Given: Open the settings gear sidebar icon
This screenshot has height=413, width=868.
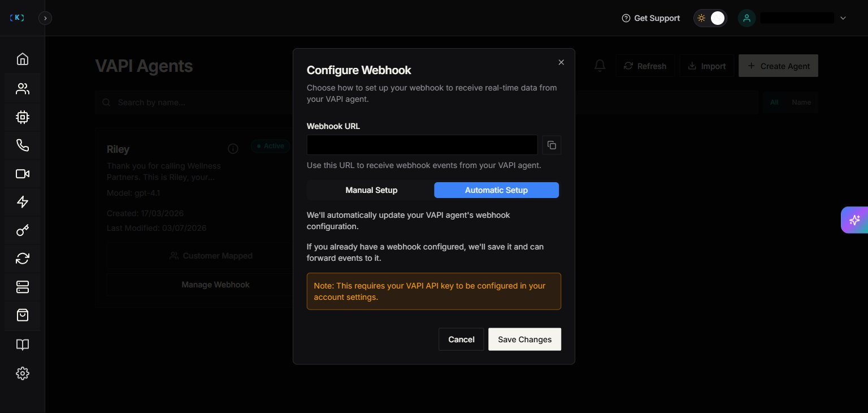Looking at the screenshot, I should coord(23,373).
